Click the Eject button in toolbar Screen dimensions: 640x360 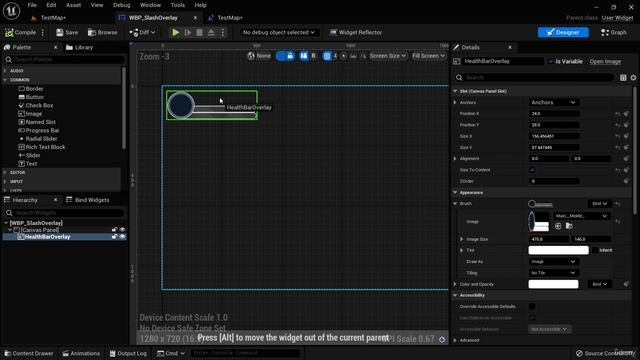click(211, 32)
